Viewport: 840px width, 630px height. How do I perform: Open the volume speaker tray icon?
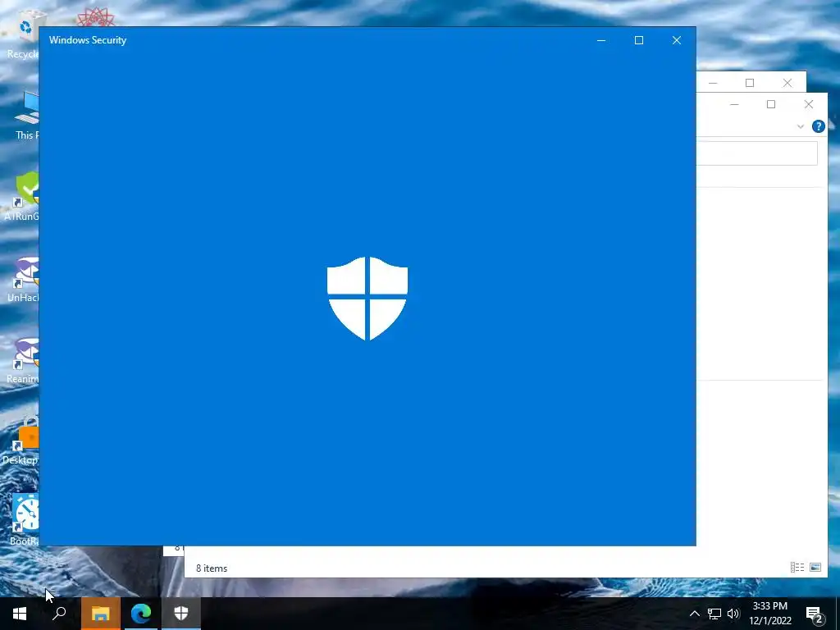pyautogui.click(x=733, y=614)
